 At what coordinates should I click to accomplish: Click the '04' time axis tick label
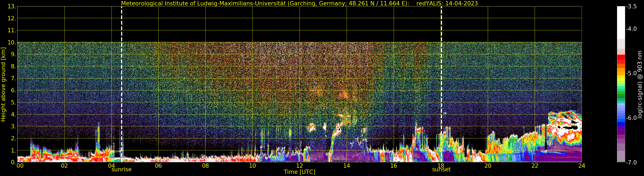111,166
